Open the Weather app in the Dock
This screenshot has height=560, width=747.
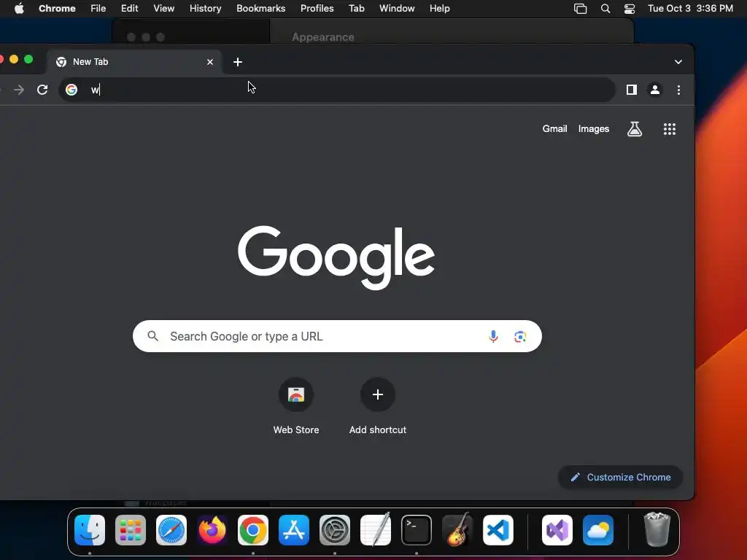coord(598,530)
